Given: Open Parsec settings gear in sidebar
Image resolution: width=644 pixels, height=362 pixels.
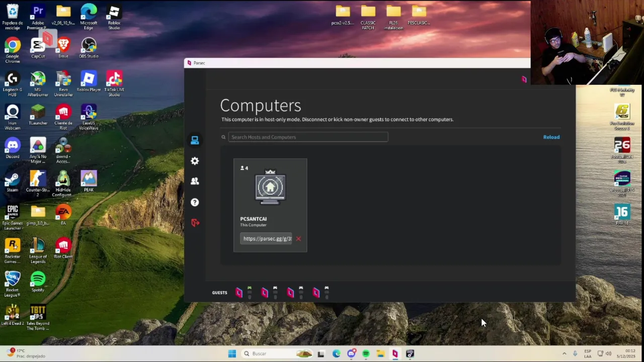Looking at the screenshot, I should pos(195,161).
